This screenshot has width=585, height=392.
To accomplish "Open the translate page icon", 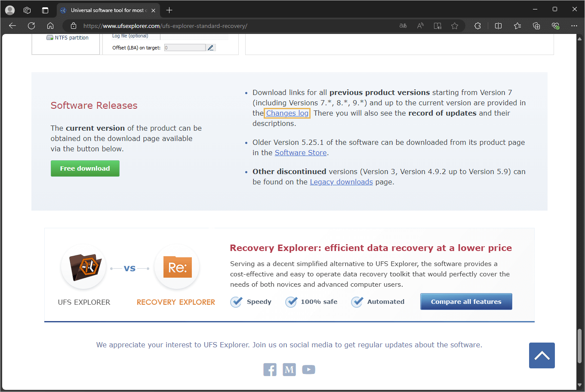I will pos(403,26).
